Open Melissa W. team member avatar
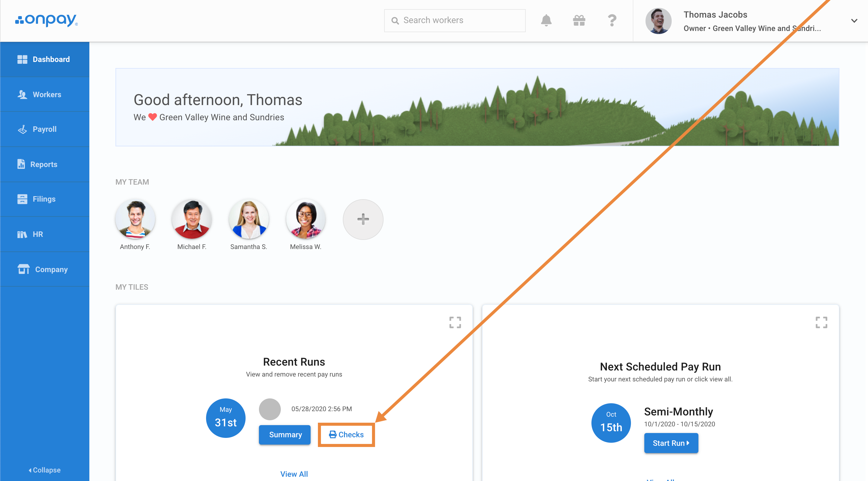 (306, 219)
